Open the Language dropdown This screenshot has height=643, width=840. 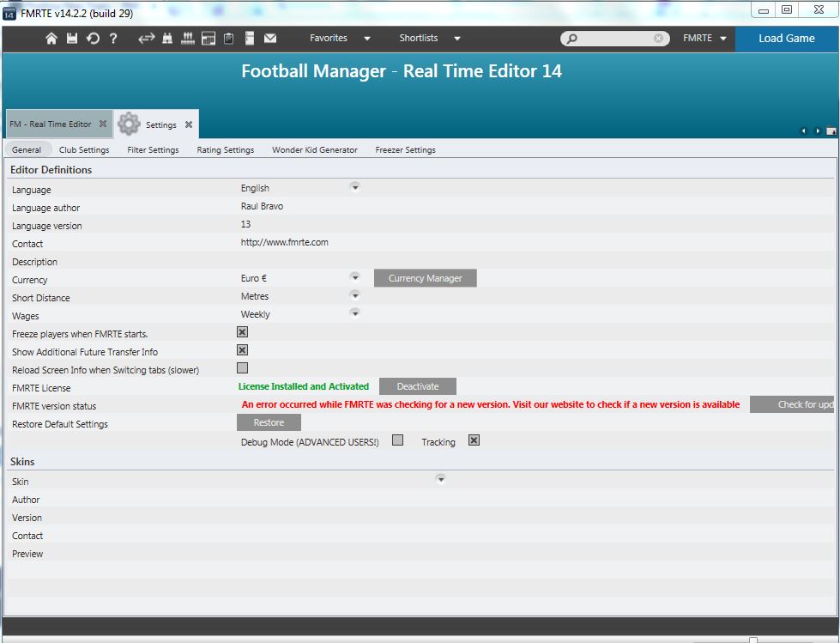point(354,187)
